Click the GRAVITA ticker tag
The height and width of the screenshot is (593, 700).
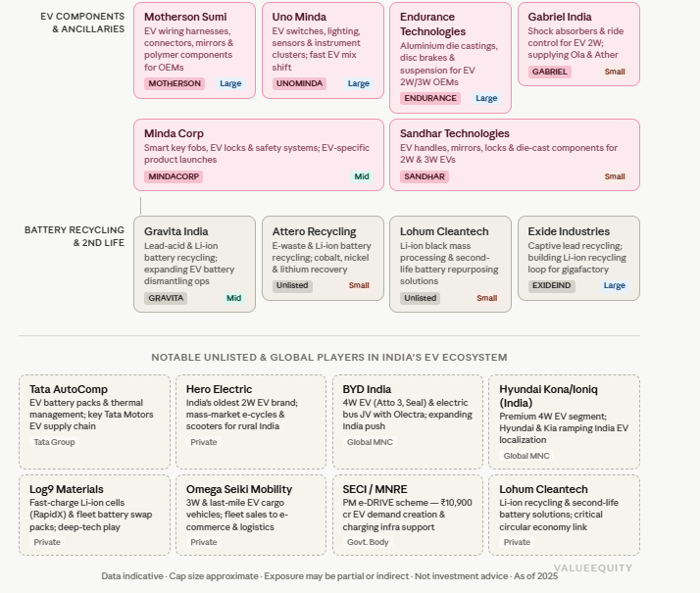point(166,298)
